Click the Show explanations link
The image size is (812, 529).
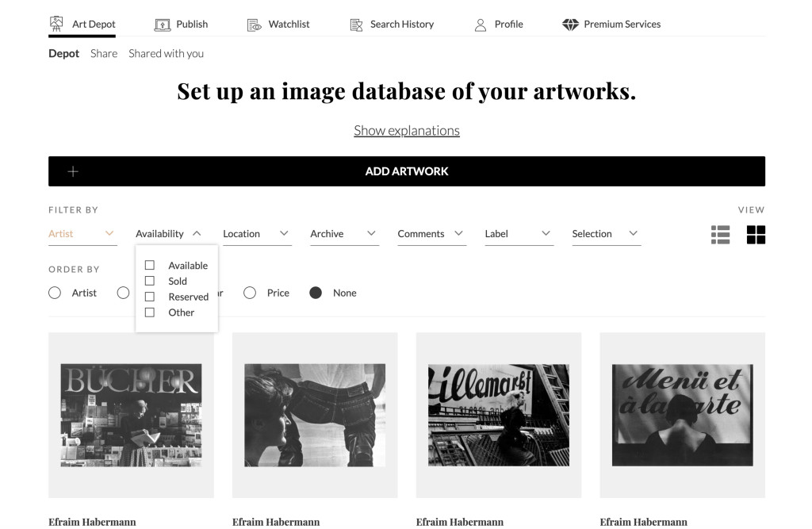click(406, 130)
